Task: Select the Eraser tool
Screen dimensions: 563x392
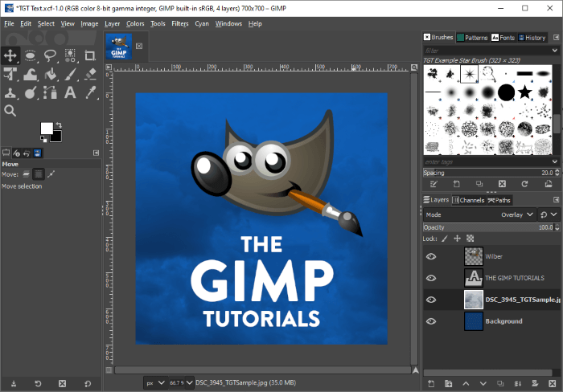Action: [90, 74]
